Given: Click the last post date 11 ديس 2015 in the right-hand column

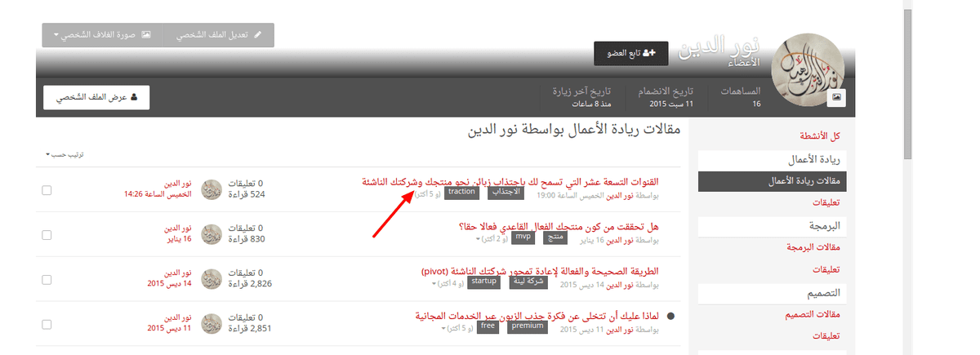Looking at the screenshot, I should tap(170, 329).
